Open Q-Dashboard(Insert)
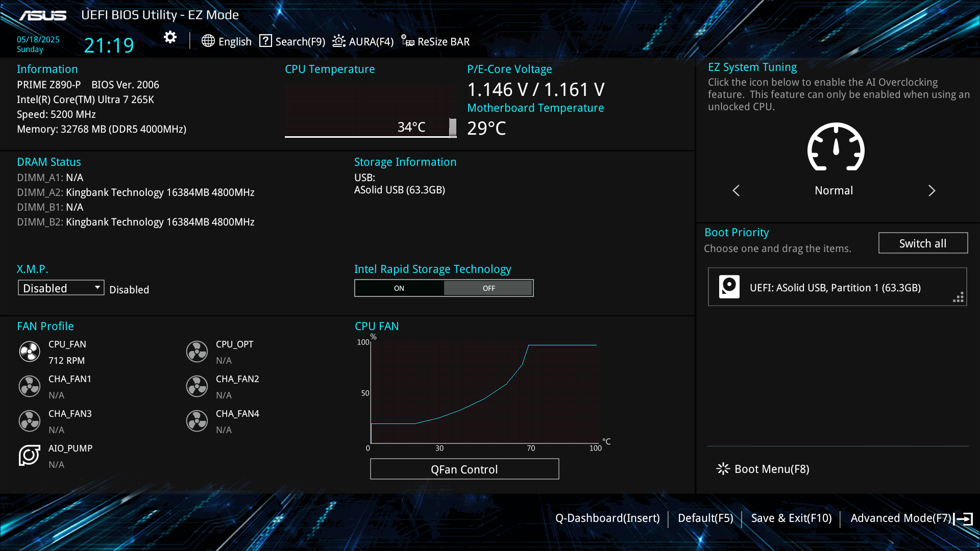The image size is (980, 551). click(607, 518)
